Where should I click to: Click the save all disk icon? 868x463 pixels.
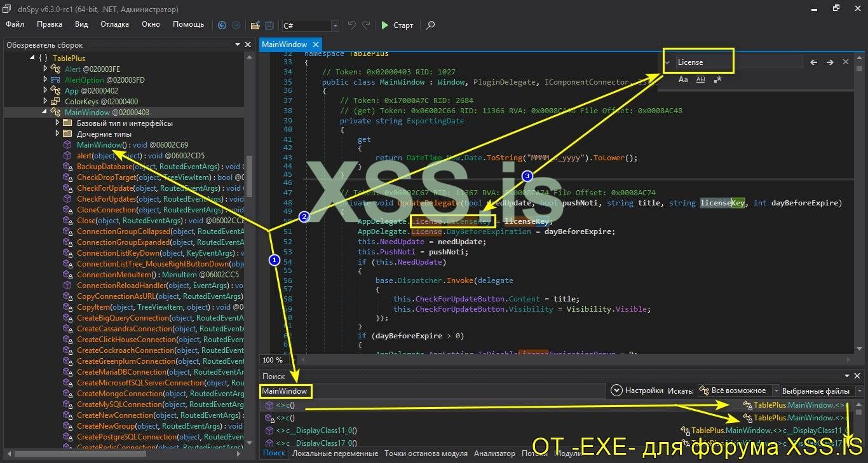point(269,25)
